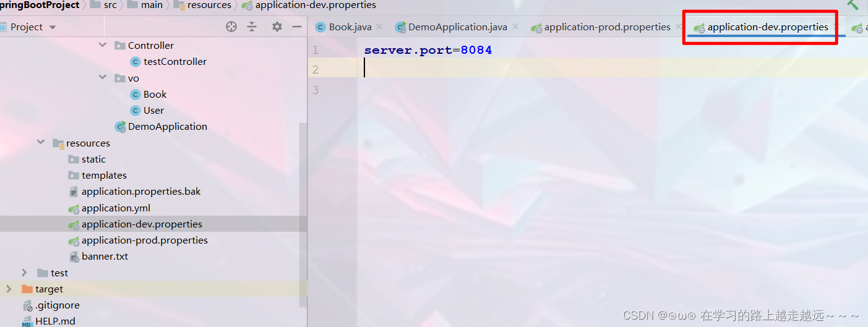Click the collapse all icon in Project panel
This screenshot has height=327, width=868.
tap(252, 27)
